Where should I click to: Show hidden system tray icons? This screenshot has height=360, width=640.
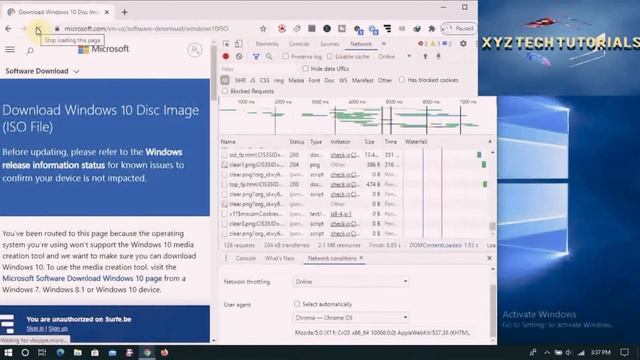547,352
